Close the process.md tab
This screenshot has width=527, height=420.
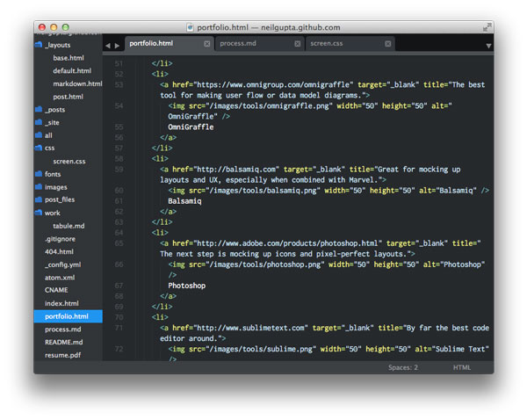click(x=298, y=44)
